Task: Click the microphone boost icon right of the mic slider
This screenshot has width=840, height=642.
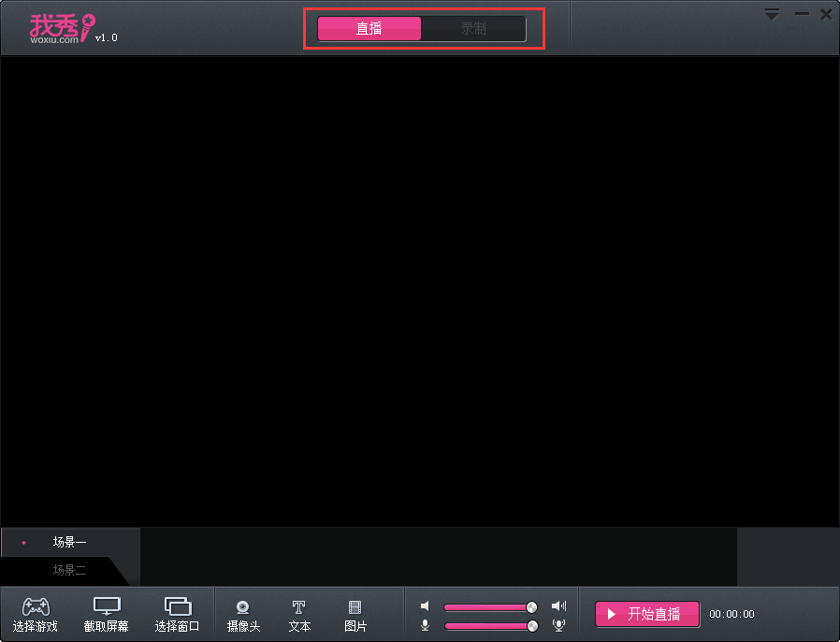Action: tap(558, 625)
